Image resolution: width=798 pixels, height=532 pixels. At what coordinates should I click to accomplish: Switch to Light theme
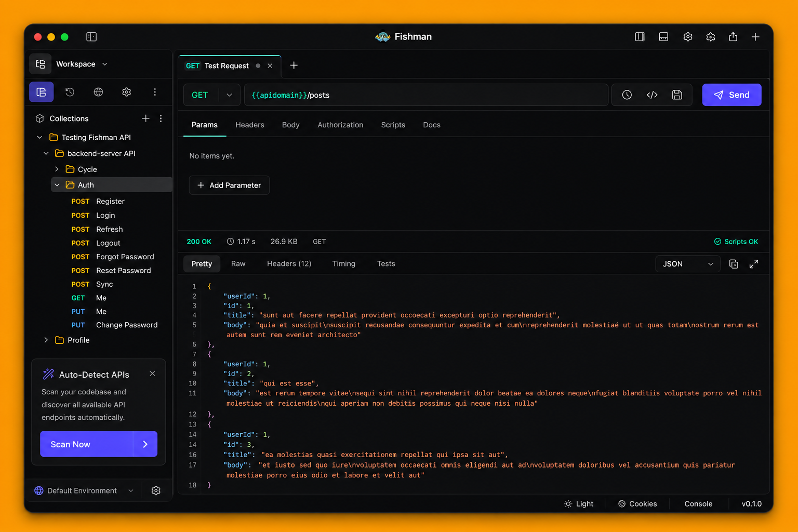pos(579,504)
